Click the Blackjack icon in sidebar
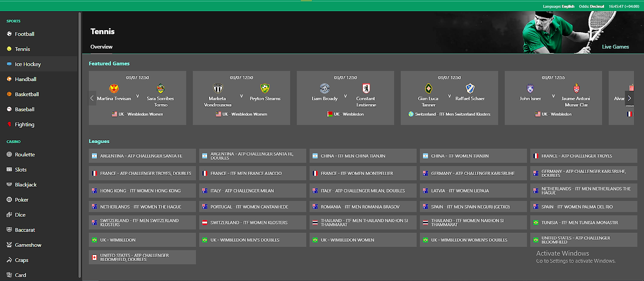Screen dimensions: 644x281 click(9, 185)
